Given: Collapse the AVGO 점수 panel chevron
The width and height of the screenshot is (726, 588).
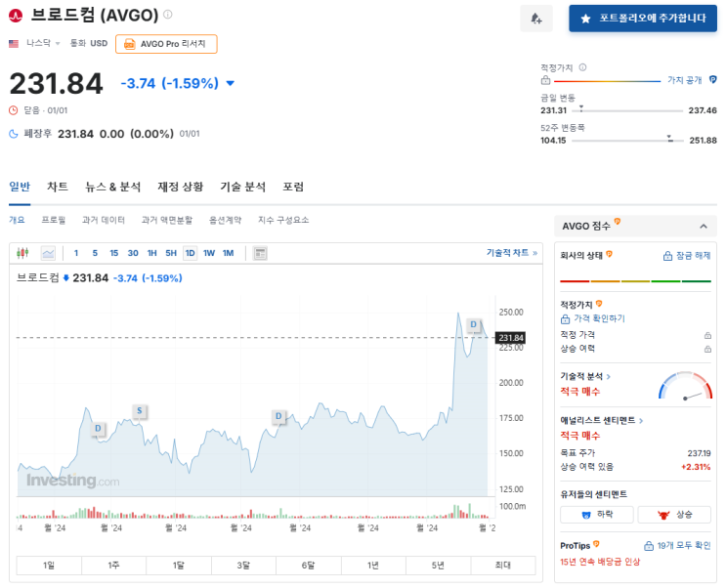Looking at the screenshot, I should tap(704, 226).
